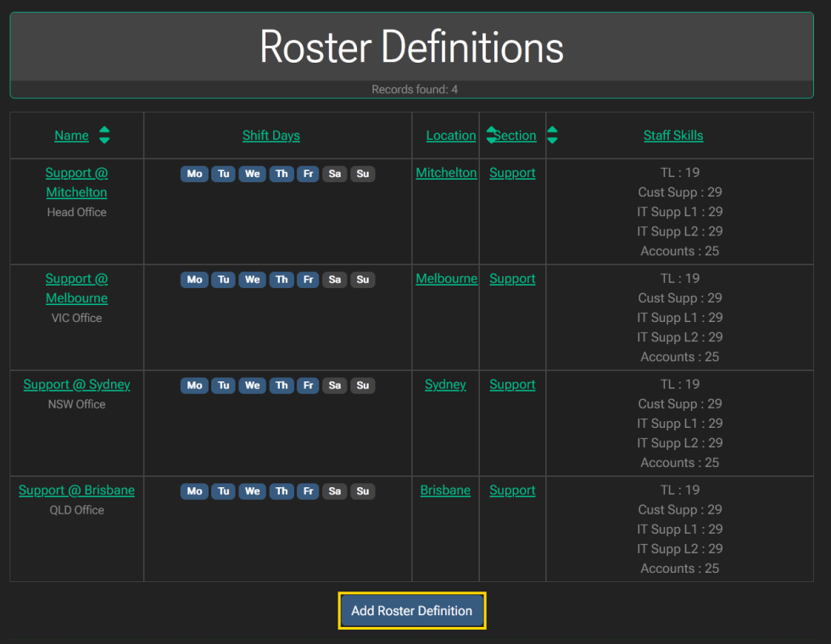The width and height of the screenshot is (831, 644).
Task: Select the Staff Skills column header
Action: point(673,135)
